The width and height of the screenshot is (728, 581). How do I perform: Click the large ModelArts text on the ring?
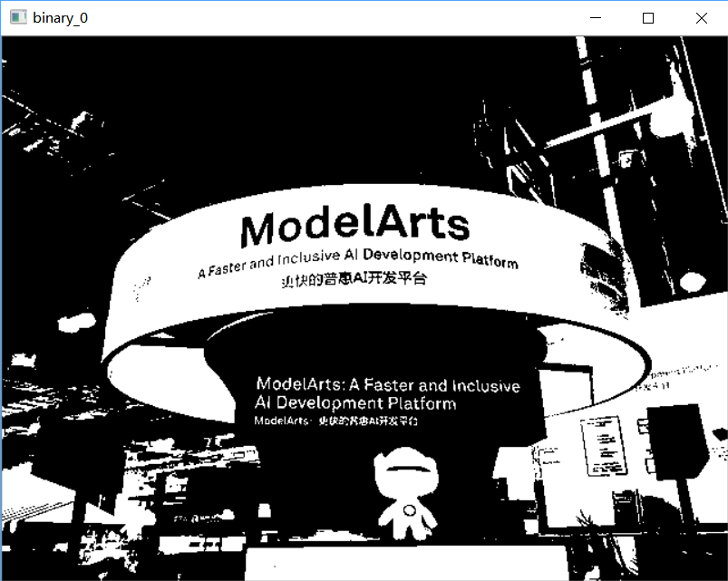pos(355,225)
